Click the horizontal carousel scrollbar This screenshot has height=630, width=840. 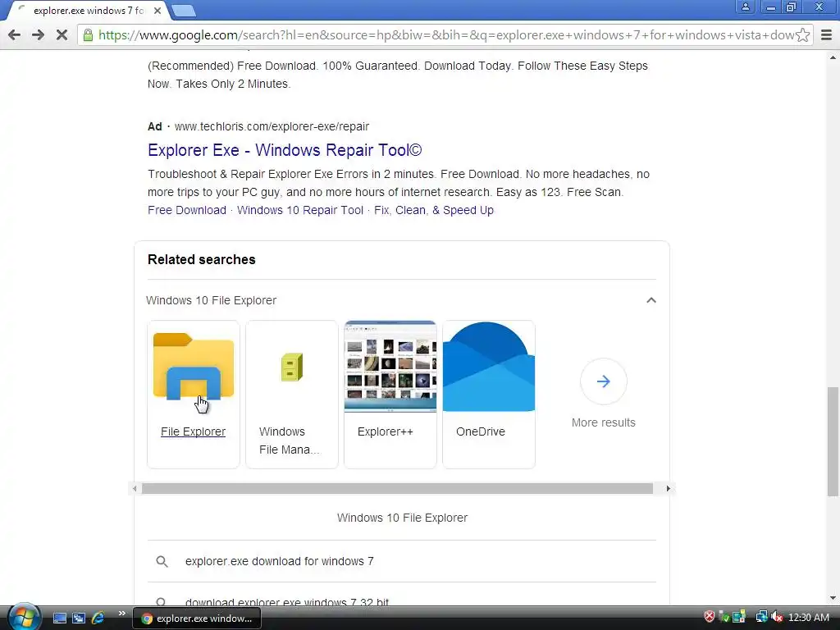(x=397, y=489)
